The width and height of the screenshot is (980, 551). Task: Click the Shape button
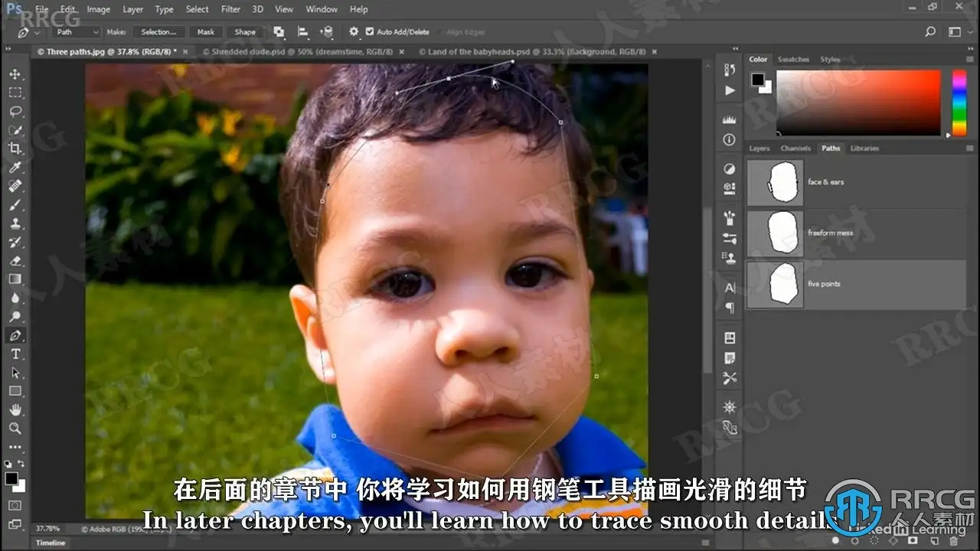[245, 32]
